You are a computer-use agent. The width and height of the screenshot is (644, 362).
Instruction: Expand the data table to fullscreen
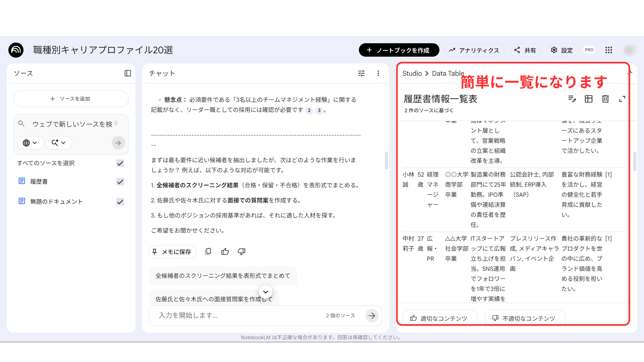pyautogui.click(x=622, y=99)
